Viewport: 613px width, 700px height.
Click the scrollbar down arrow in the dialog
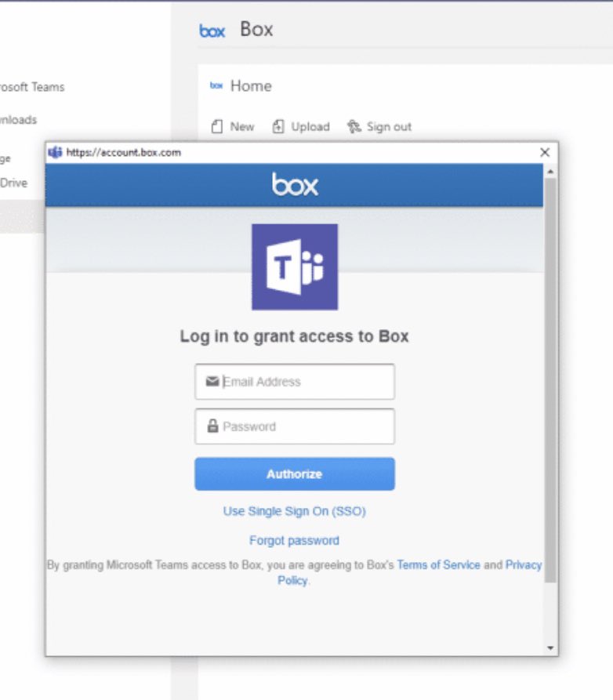coord(550,647)
